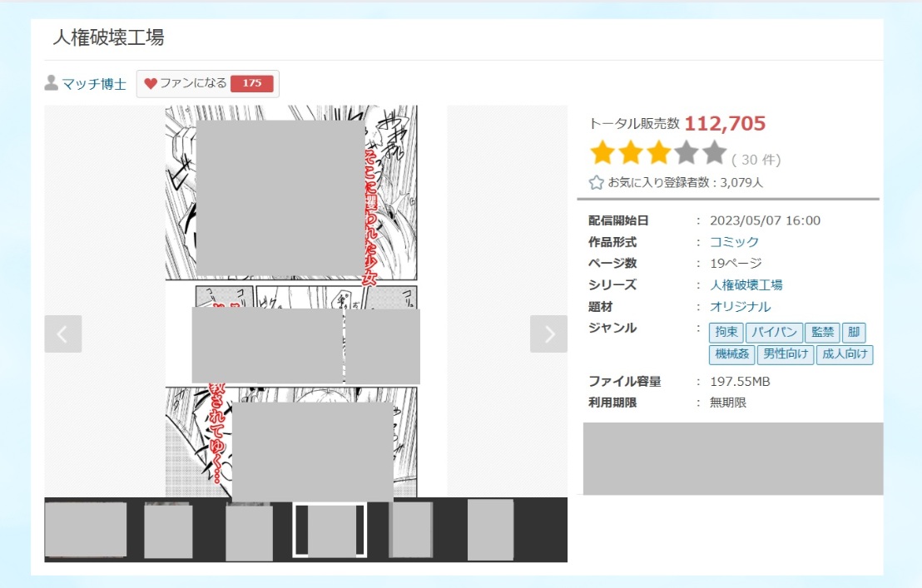Image resolution: width=922 pixels, height=588 pixels.
Task: Click the red 175 fan count badge
Action: point(251,83)
